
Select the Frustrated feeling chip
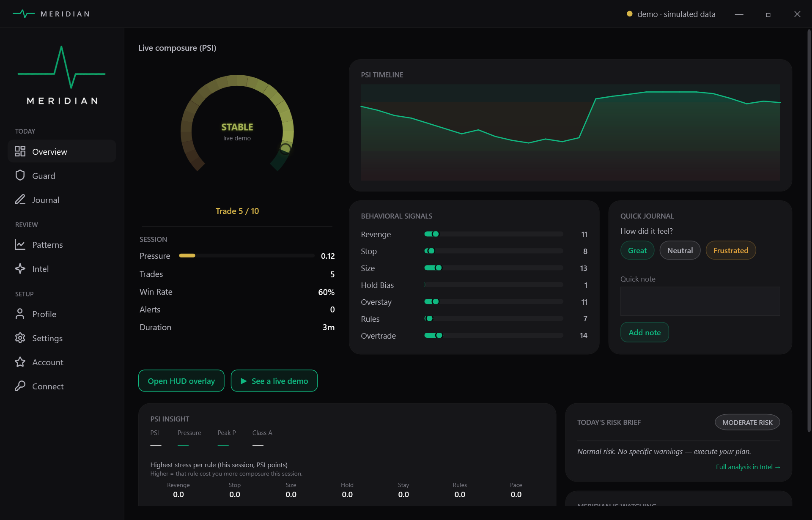(730, 250)
